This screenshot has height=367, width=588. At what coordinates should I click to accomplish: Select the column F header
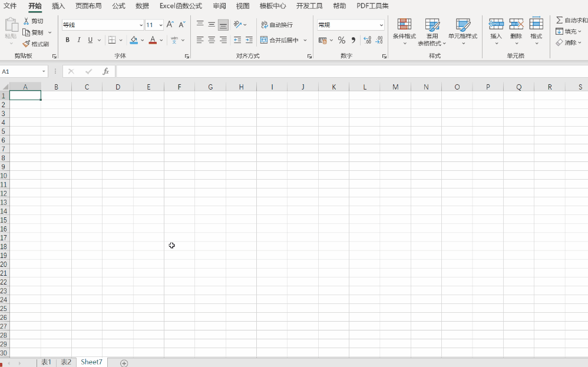coord(179,87)
